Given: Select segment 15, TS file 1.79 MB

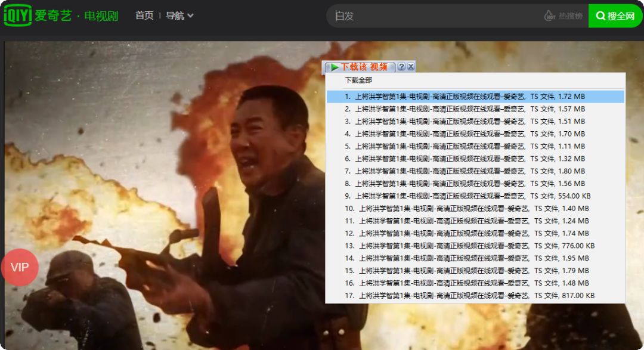Looking at the screenshot, I should (x=476, y=271).
